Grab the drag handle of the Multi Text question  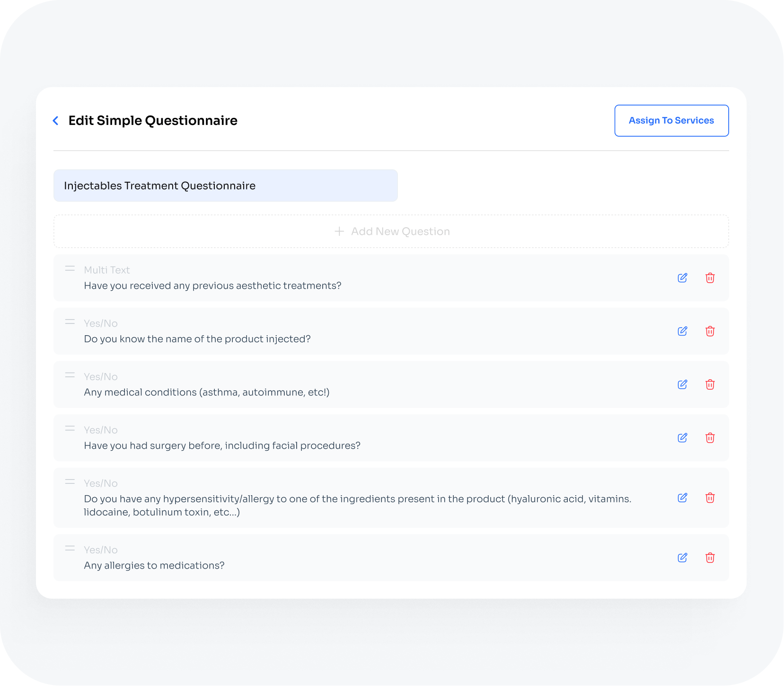click(70, 268)
